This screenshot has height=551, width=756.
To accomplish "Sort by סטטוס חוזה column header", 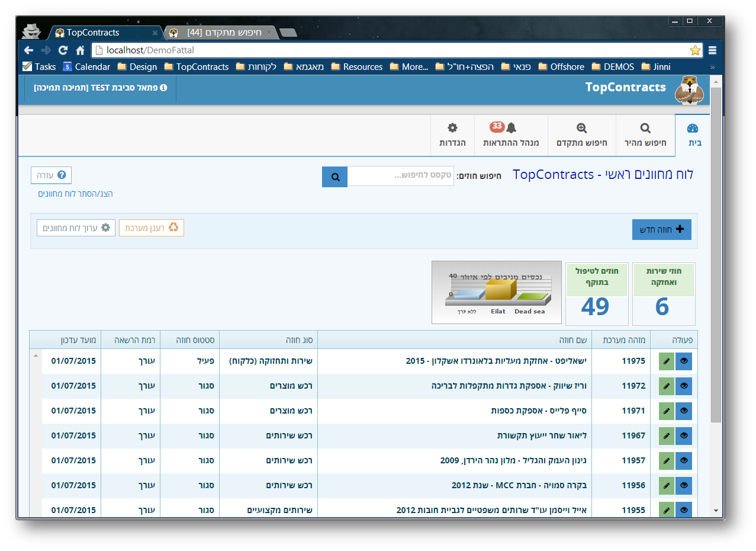I will [x=190, y=339].
